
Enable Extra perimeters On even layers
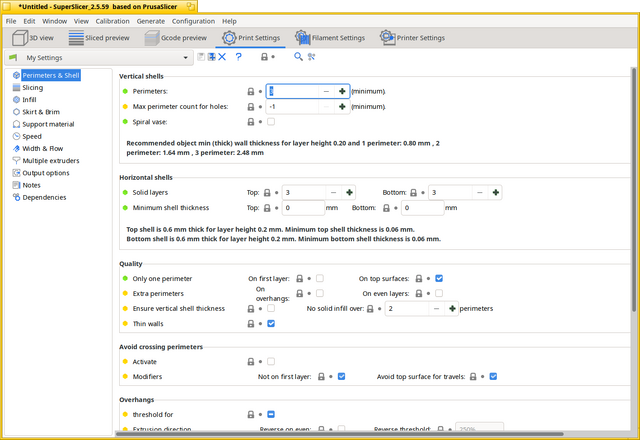coord(439,293)
